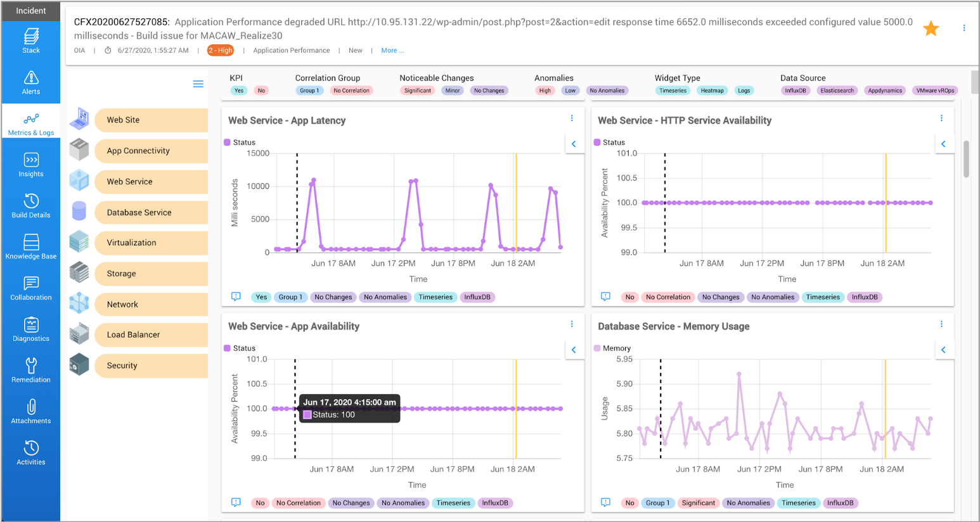
Task: Open the Network category panel
Action: point(151,304)
